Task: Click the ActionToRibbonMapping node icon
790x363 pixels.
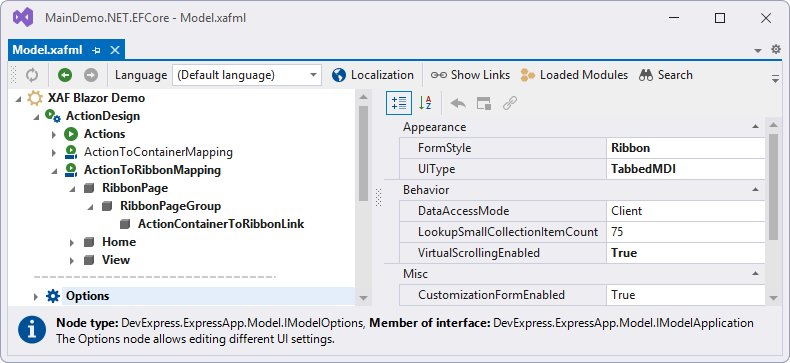Action: click(x=71, y=170)
